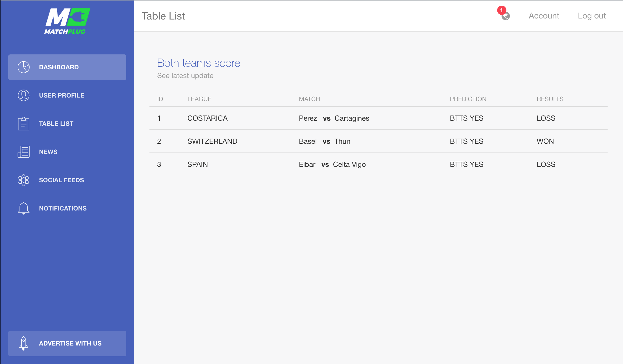
Task: Click ADVERTISE WITH US button
Action: 67,343
